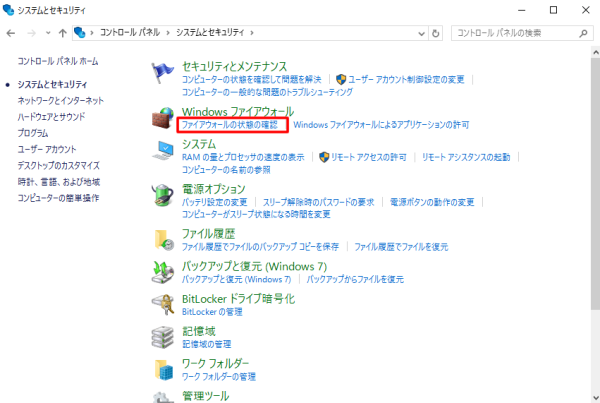Click 記憶域の管理 link
The image size is (600, 403).
pyautogui.click(x=207, y=344)
